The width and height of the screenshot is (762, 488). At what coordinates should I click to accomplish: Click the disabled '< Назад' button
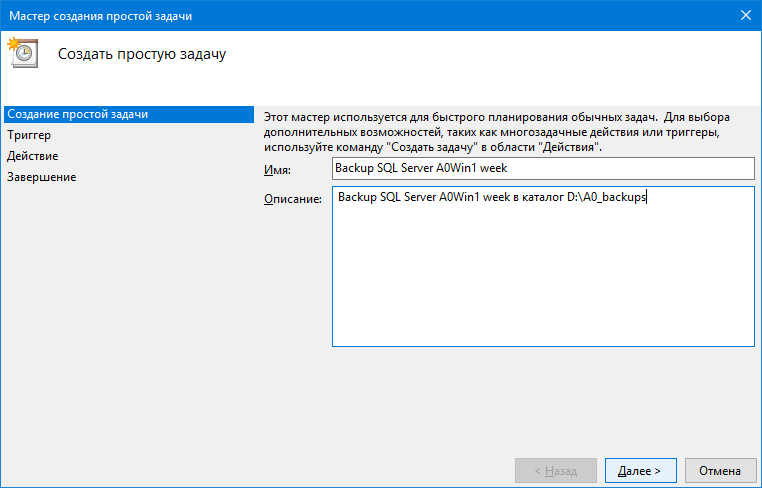pos(556,471)
